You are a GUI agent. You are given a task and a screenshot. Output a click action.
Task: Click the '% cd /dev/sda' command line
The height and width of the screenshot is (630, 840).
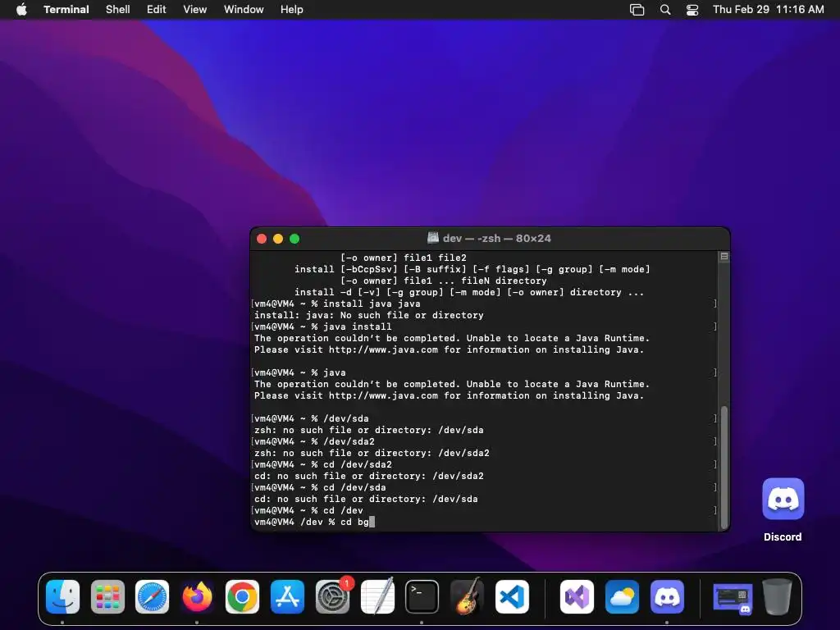click(x=321, y=488)
